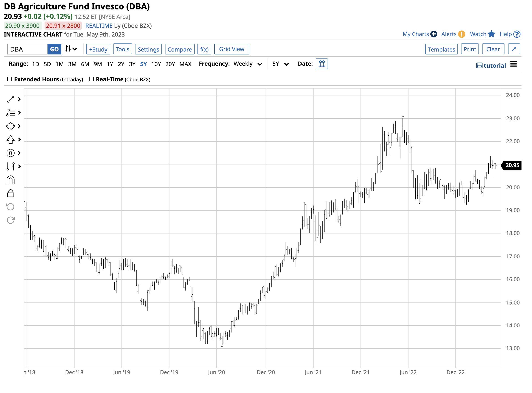Viewport: 532px width, 393px height.
Task: Toggle the magnet snap tool
Action: (11, 181)
